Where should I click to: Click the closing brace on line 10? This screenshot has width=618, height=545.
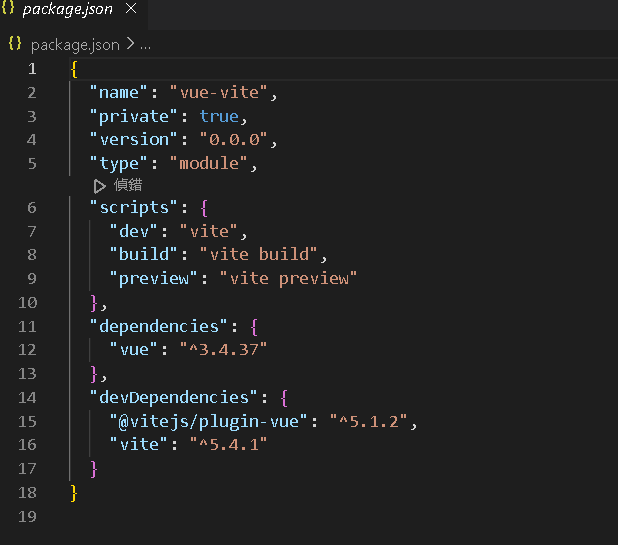[x=94, y=303]
